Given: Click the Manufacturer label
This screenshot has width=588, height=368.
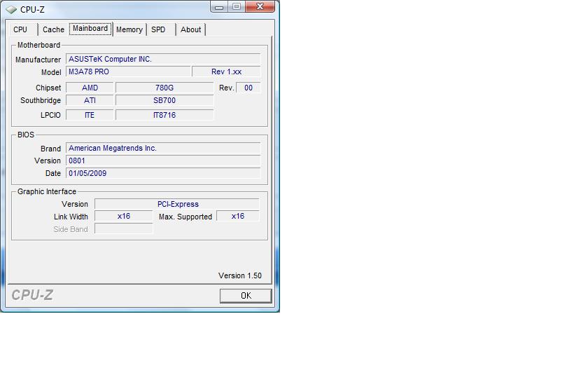Looking at the screenshot, I should click(38, 60).
